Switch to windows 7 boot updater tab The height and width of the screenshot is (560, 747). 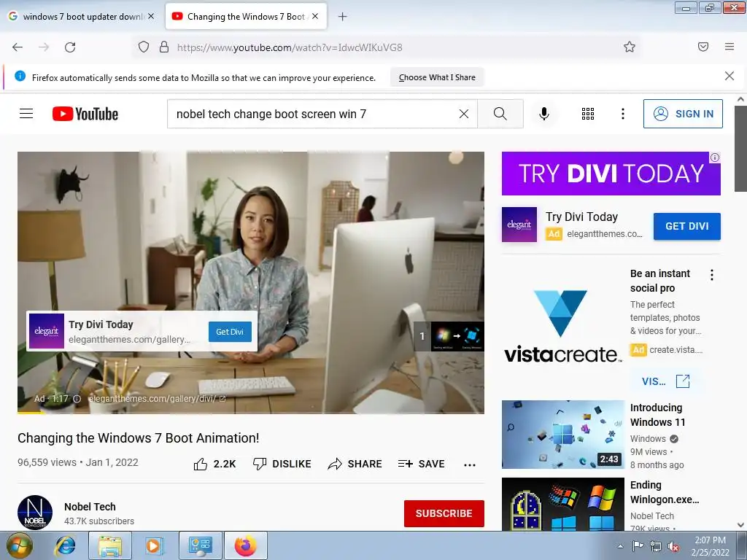[81, 17]
